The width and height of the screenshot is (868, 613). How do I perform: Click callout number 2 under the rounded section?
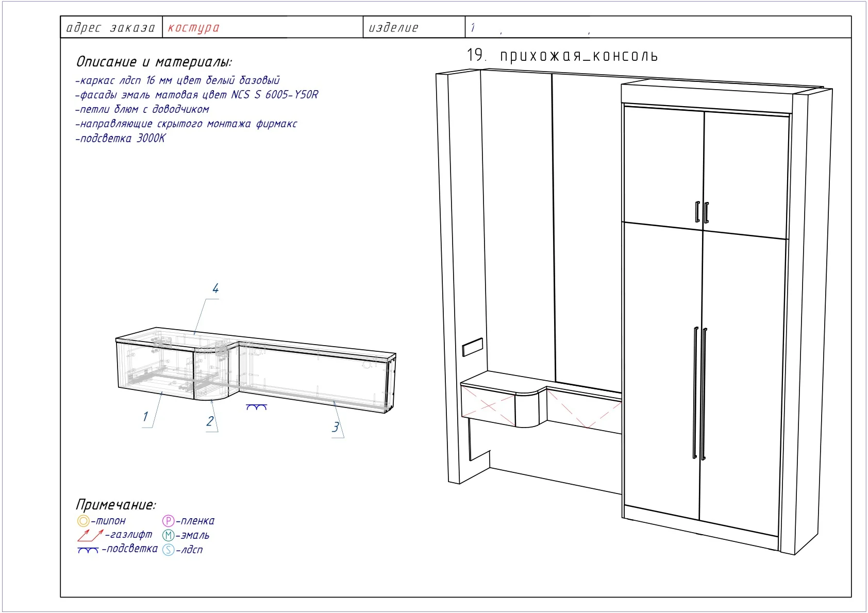210,421
